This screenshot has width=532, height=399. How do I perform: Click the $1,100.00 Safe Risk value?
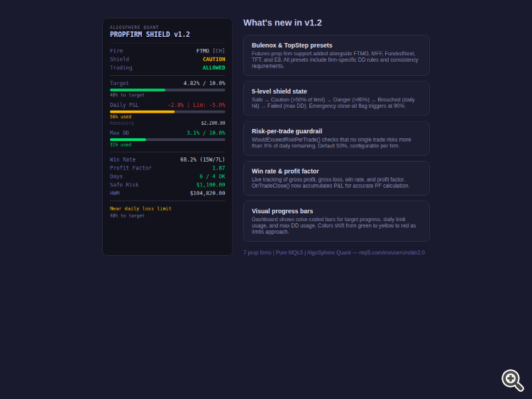[x=211, y=185]
